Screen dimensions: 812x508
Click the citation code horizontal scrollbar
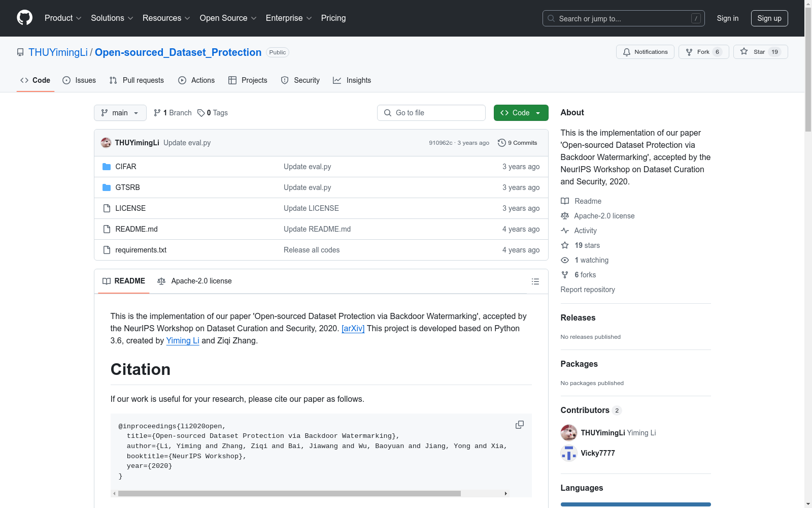click(289, 493)
